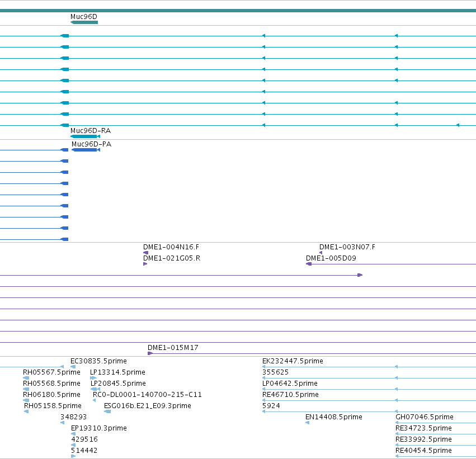Click the RH05158.5prime EST glyph
This screenshot has height=459, width=476.
[x=26, y=411]
